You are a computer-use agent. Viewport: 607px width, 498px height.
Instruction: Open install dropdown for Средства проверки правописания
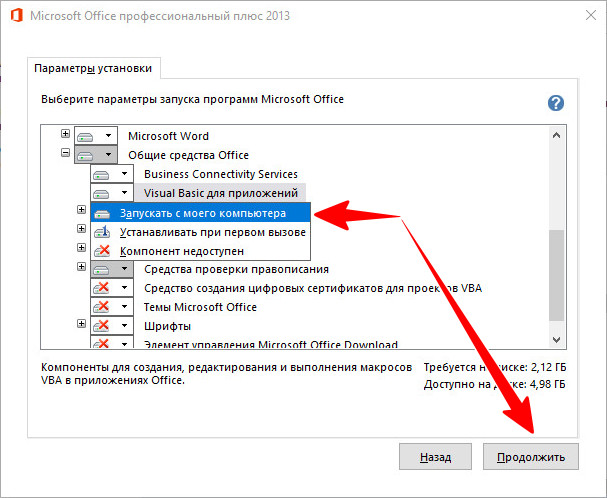(112, 269)
